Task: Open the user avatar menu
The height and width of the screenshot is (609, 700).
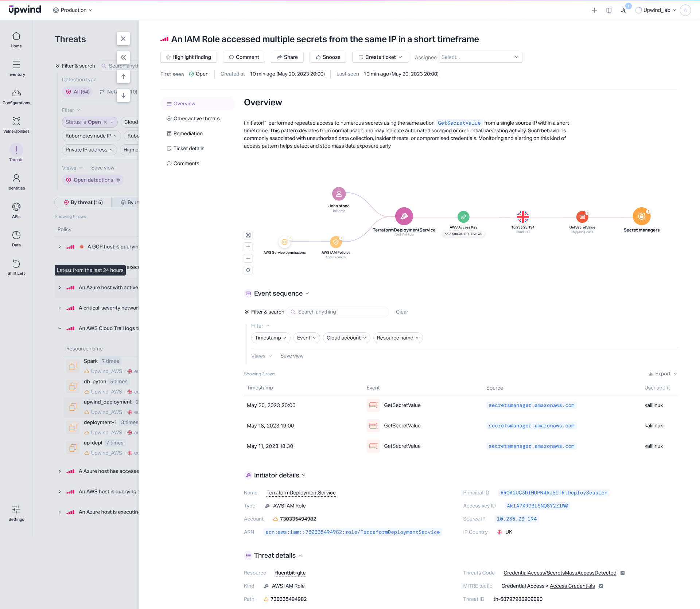Action: click(685, 10)
